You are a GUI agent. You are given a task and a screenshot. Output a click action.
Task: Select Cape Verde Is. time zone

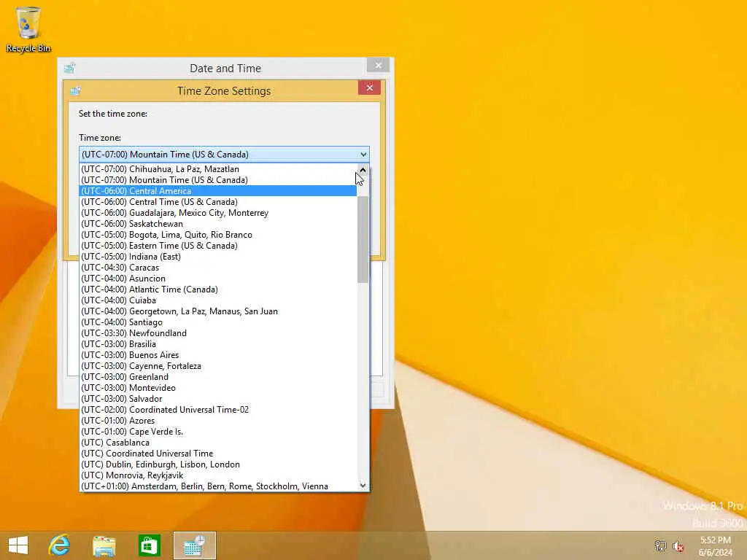tap(218, 432)
